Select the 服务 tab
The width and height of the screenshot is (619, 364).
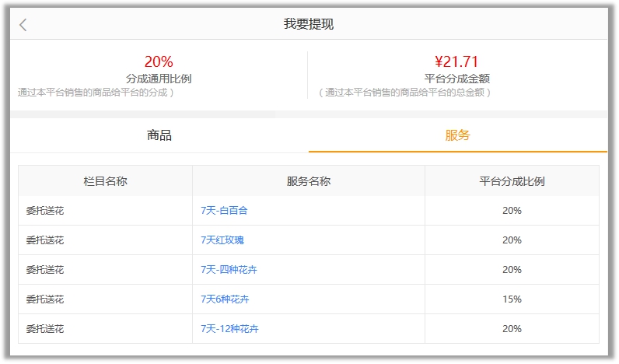[457, 135]
